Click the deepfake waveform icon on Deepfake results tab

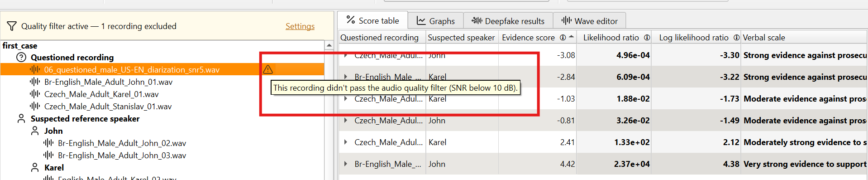(x=477, y=21)
